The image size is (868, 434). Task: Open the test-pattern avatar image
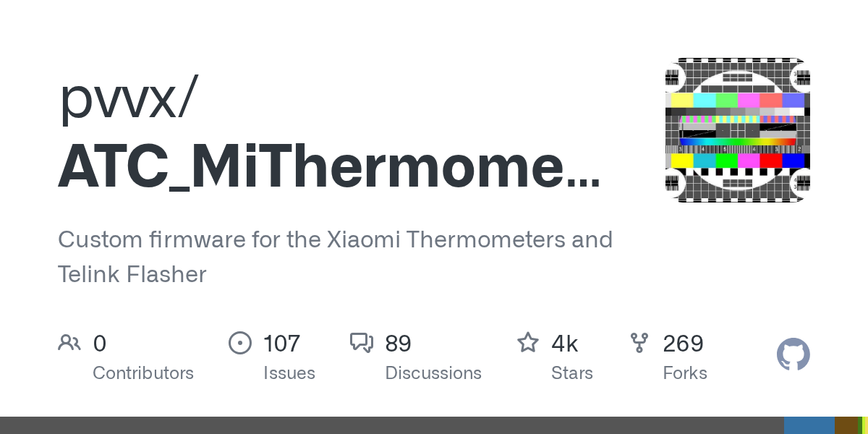(737, 129)
